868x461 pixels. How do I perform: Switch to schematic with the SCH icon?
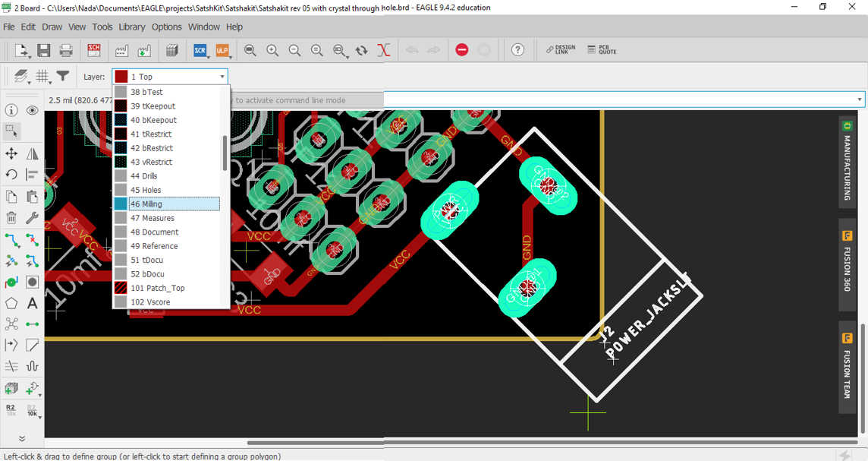point(94,50)
